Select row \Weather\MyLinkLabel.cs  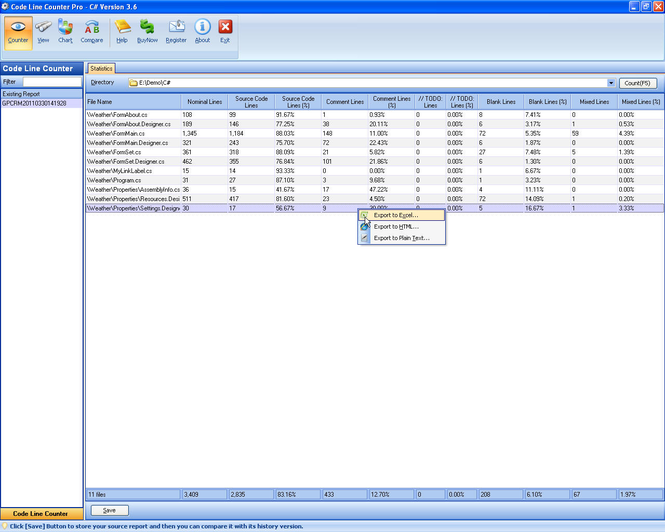coord(375,171)
